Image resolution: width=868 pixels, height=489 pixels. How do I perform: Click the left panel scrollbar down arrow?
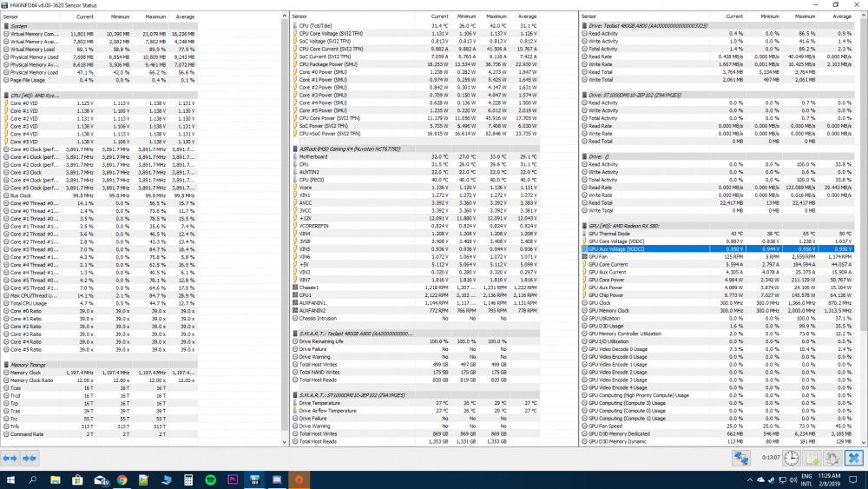point(285,442)
